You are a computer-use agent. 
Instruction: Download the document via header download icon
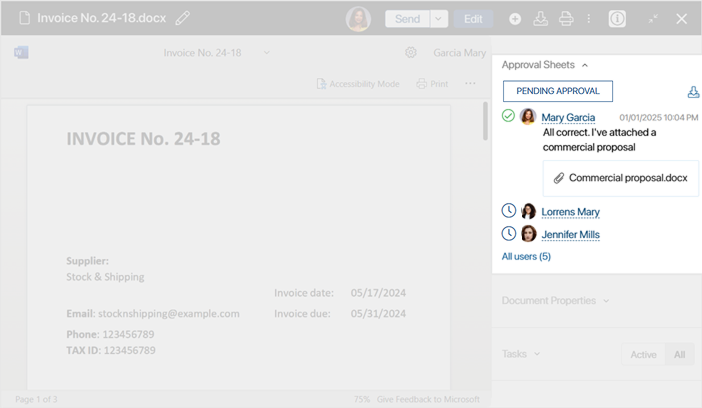540,19
